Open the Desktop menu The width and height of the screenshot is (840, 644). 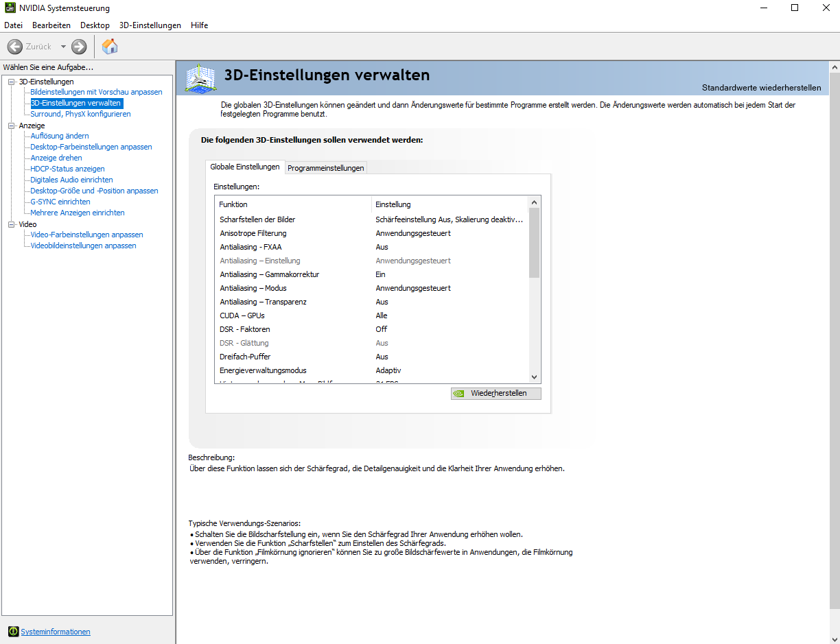95,25
